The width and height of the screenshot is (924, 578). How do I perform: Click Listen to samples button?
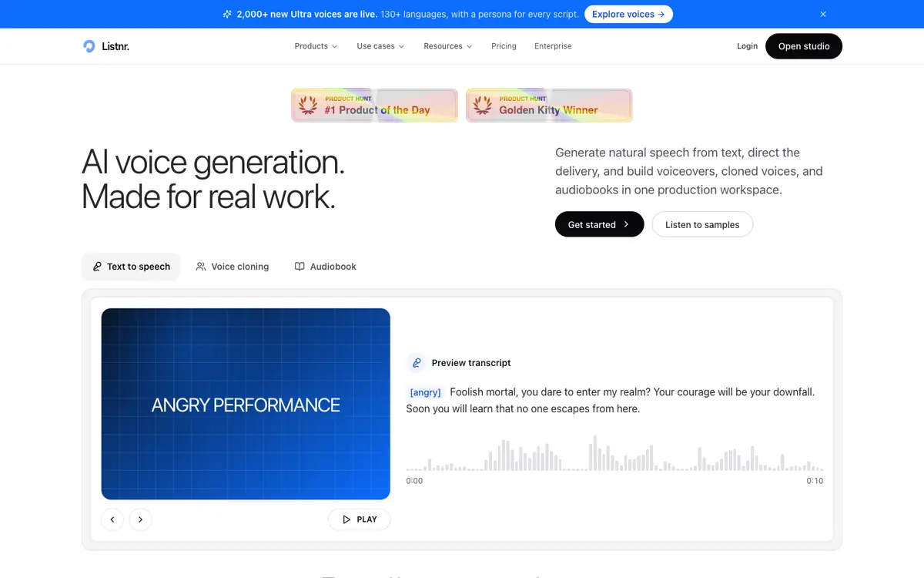pyautogui.click(x=702, y=224)
